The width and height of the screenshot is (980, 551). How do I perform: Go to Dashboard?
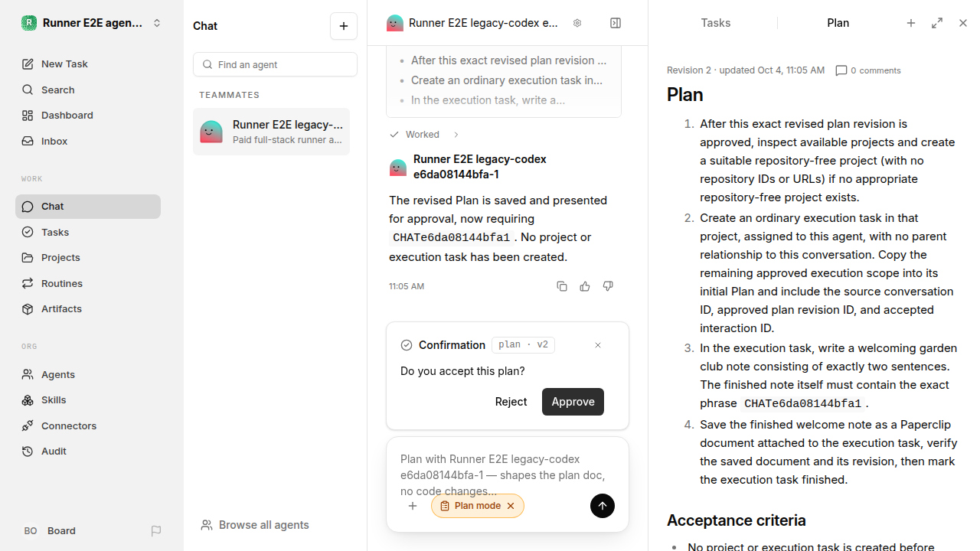[88, 116]
